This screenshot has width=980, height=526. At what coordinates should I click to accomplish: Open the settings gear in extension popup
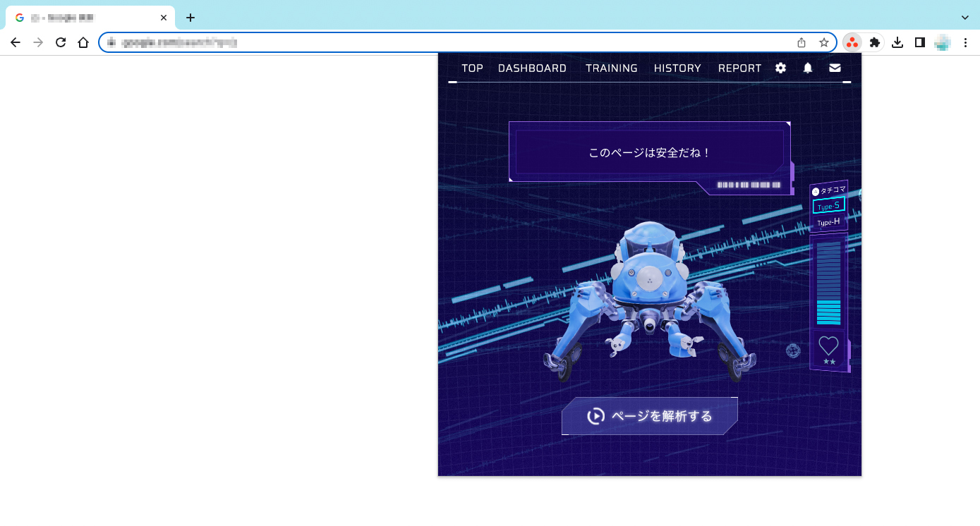coord(780,68)
